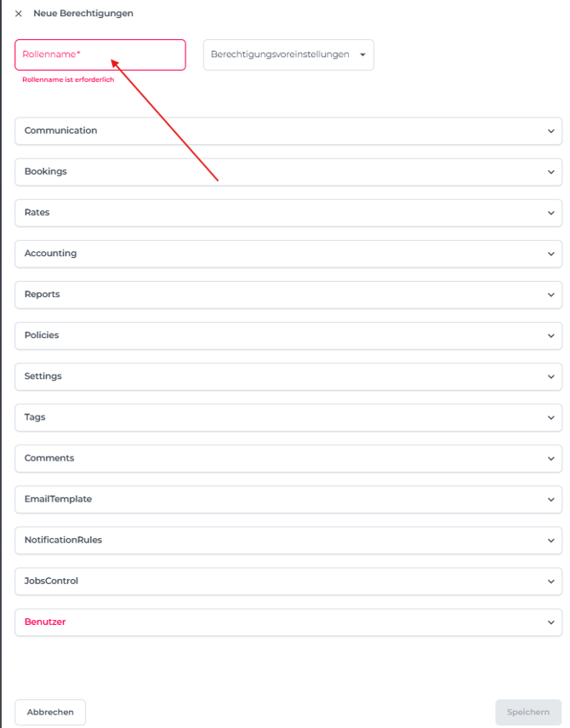This screenshot has height=728, width=570.
Task: Close the Neue Berechtigungen dialog with X
Action: tap(19, 14)
